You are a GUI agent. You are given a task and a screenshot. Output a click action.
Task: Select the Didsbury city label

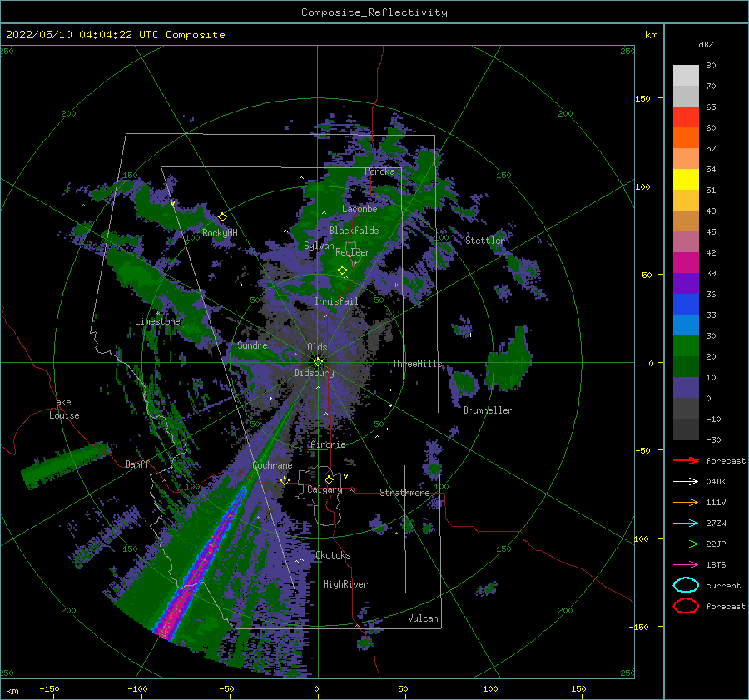[315, 373]
